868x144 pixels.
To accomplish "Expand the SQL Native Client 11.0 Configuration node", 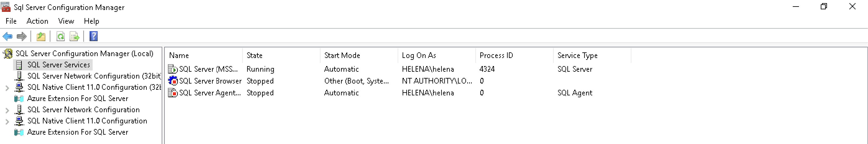I will 7,121.
